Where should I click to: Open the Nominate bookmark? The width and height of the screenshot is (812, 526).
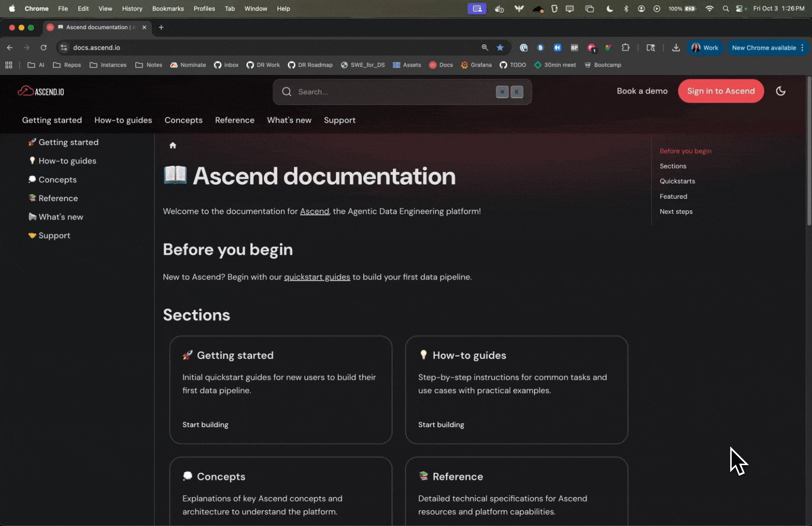click(x=188, y=65)
